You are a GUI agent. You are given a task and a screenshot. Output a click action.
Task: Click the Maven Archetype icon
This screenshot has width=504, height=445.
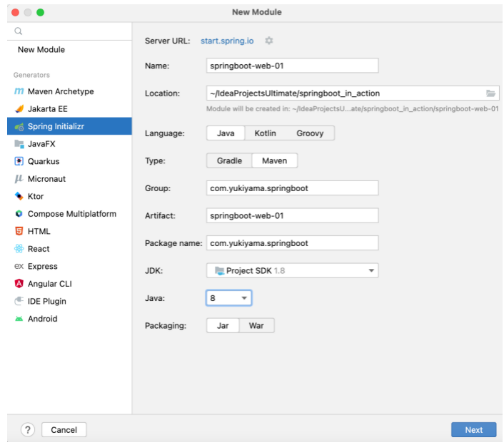click(19, 91)
